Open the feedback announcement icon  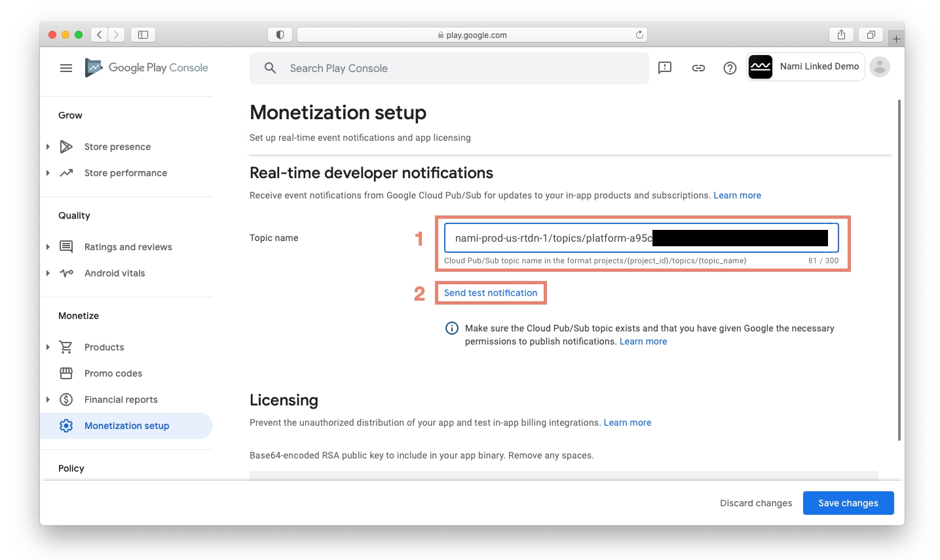pos(665,67)
